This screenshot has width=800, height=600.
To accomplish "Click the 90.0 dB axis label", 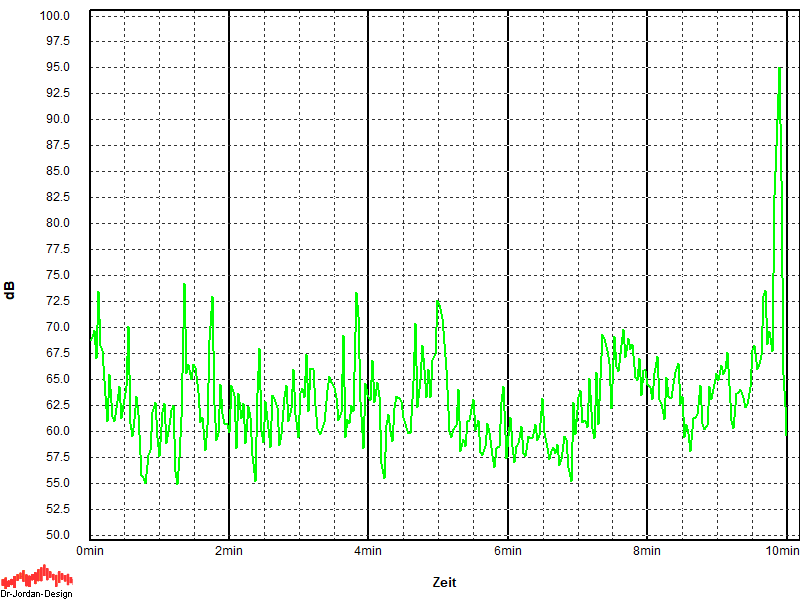I will 56,119.
